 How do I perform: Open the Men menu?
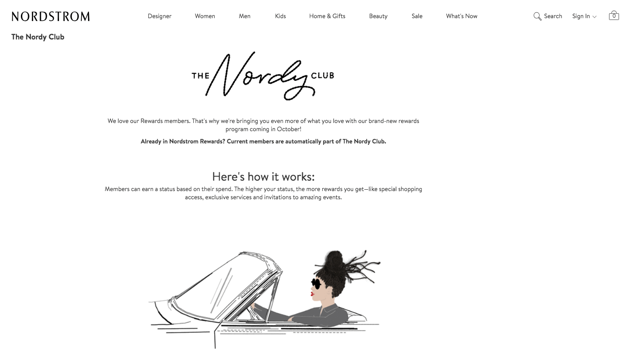[245, 16]
